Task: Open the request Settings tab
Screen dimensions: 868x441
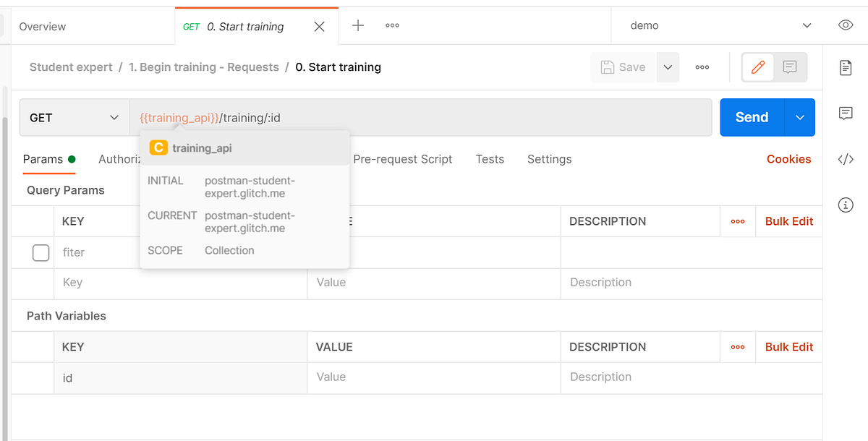Action: click(549, 159)
